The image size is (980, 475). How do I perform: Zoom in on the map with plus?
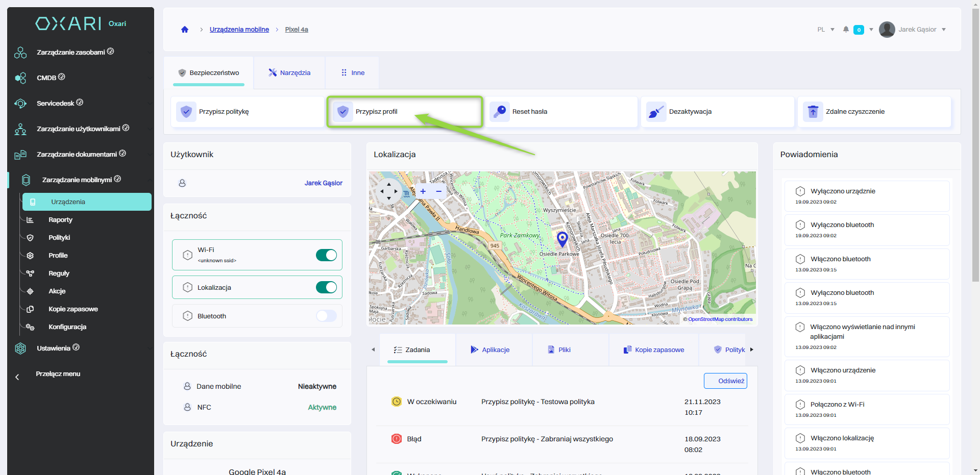tap(423, 191)
